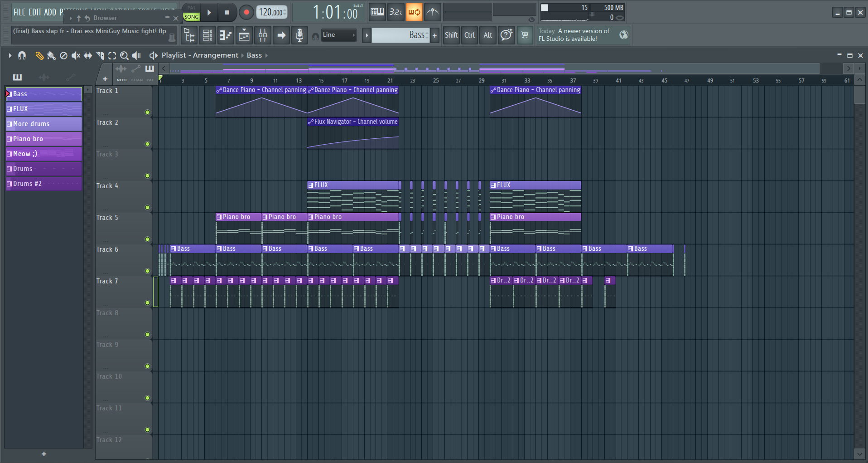The image size is (868, 463).
Task: Select the Bass pattern in picker
Action: point(44,94)
